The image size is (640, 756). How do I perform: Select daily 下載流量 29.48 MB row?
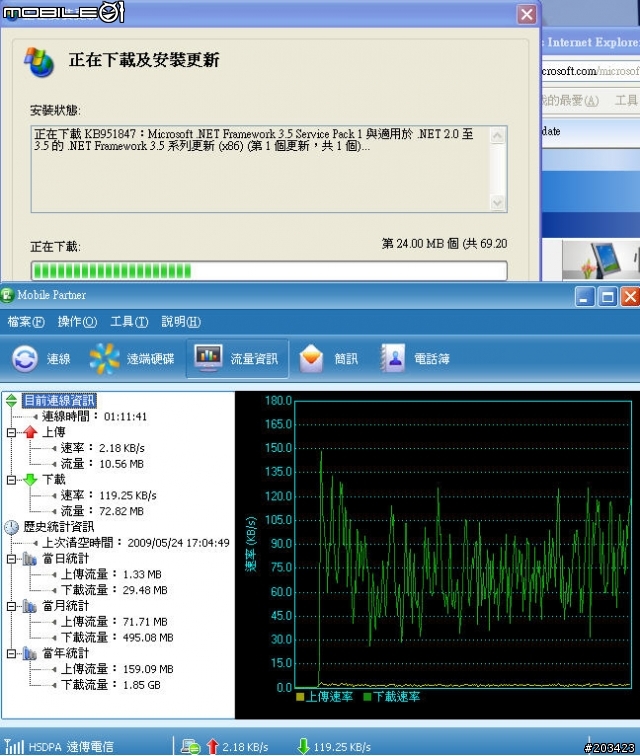[114, 590]
